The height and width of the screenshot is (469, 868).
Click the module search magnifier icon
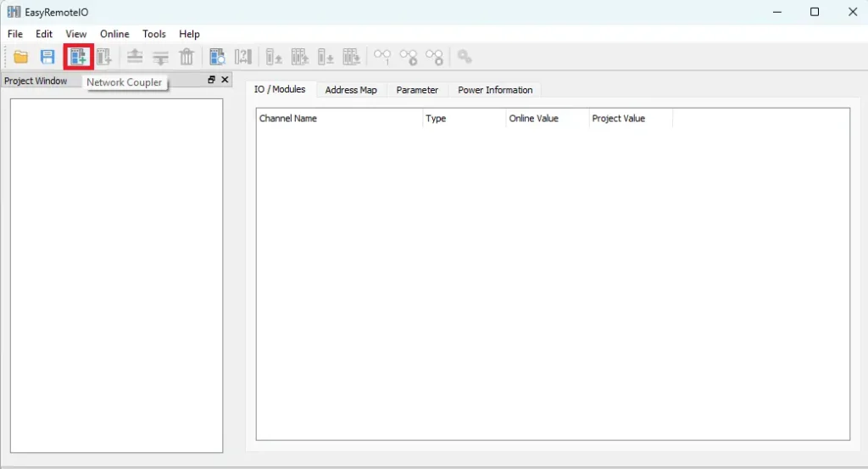(217, 57)
